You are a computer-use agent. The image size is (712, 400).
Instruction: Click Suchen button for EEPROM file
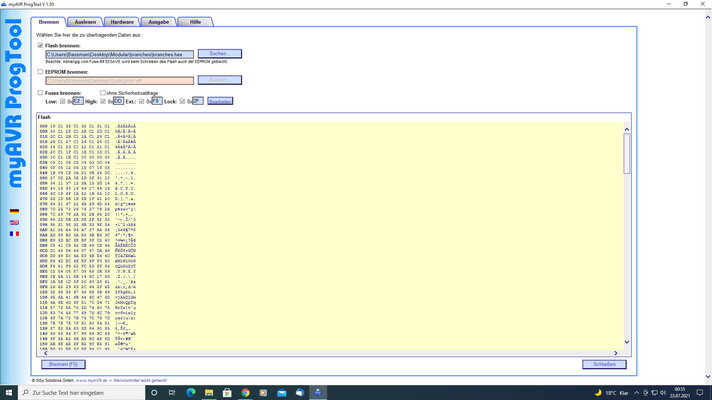(x=220, y=80)
